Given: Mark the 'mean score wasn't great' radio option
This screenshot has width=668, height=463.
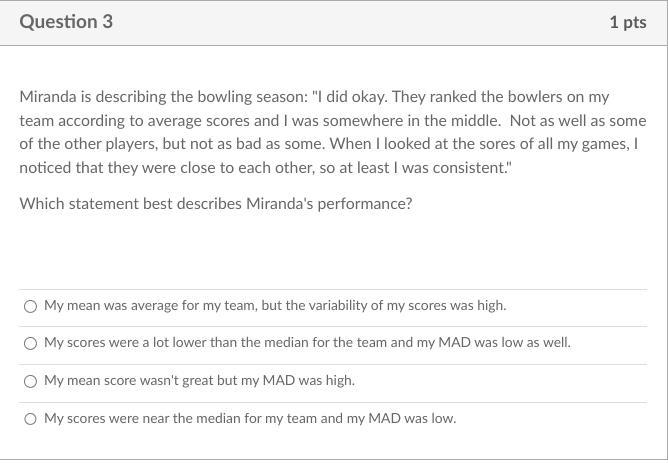Looking at the screenshot, I should 30,381.
